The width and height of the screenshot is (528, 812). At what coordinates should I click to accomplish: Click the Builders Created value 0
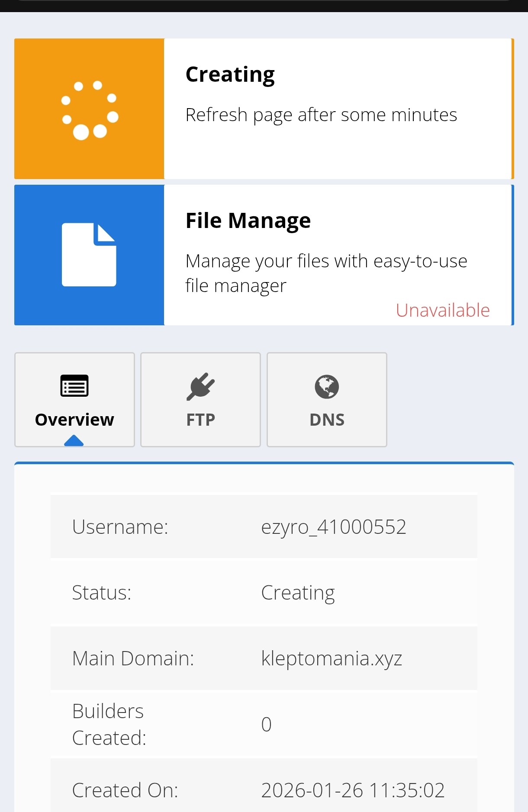coord(267,725)
